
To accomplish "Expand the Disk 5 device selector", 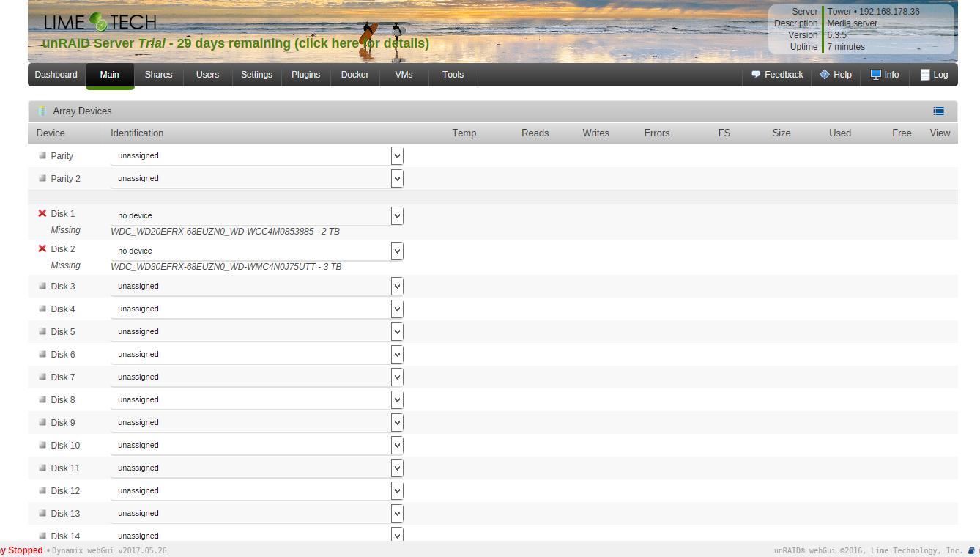I will click(257, 331).
